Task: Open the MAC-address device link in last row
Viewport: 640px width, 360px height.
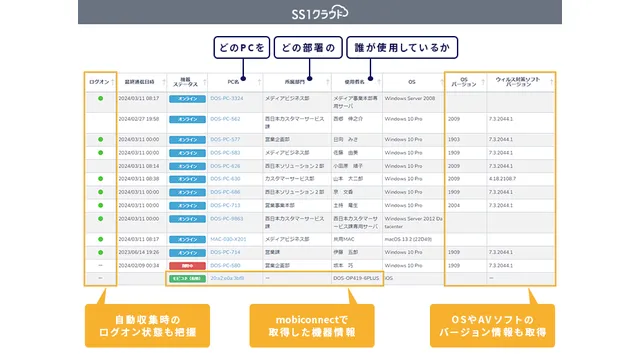Action: point(227,278)
